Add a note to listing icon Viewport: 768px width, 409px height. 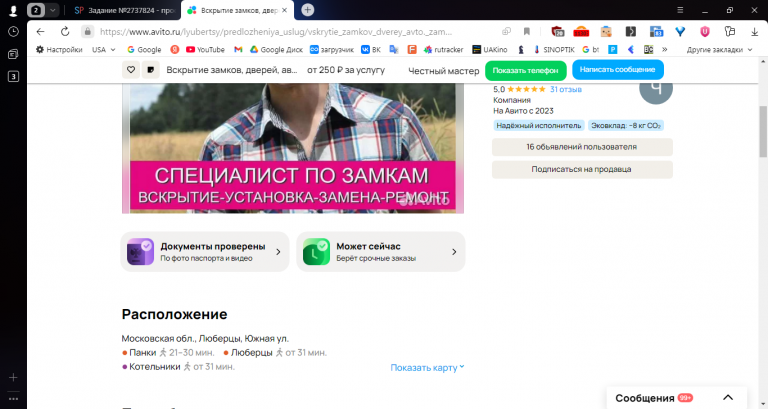[x=151, y=70]
